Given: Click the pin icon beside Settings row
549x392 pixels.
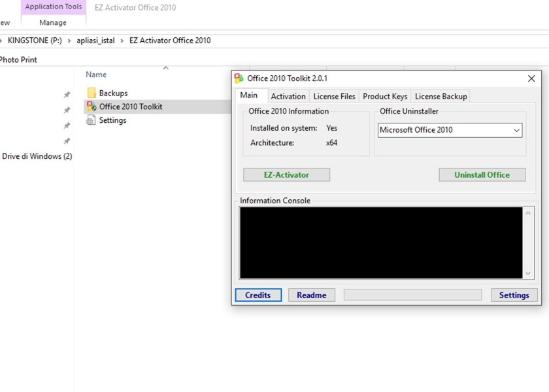Looking at the screenshot, I should click(67, 125).
